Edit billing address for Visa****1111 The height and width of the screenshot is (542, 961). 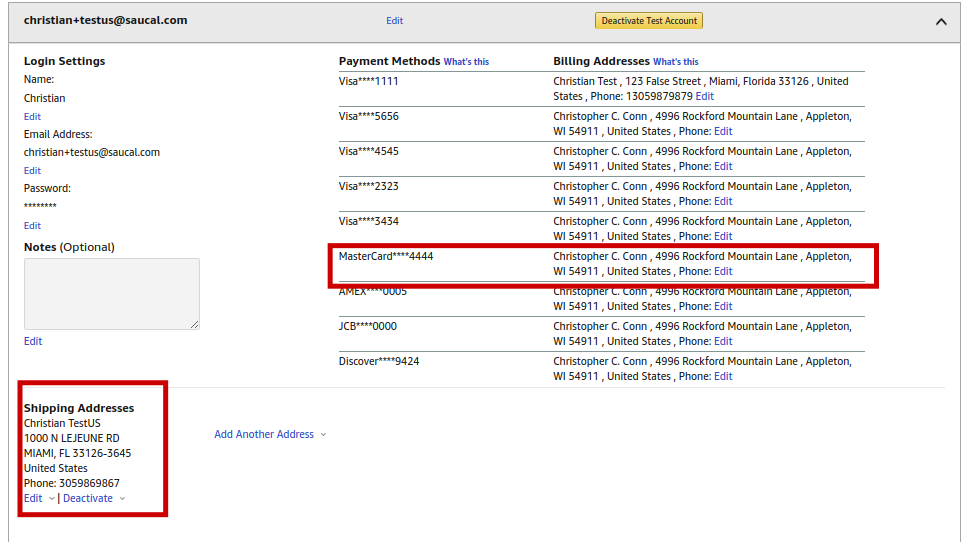pos(704,96)
